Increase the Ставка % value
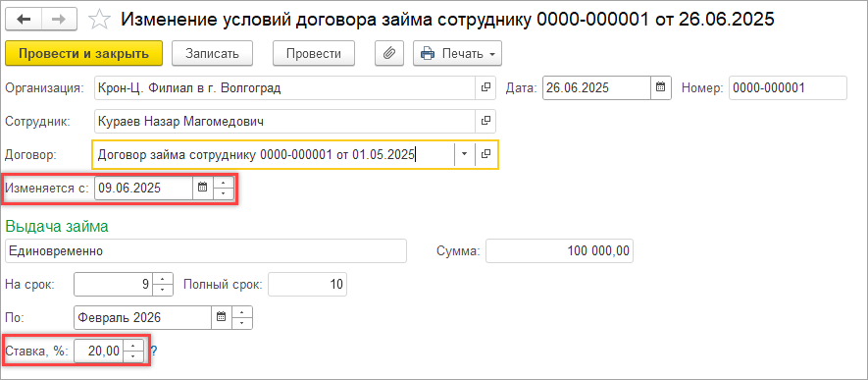Viewport: 868px width, 380px height. 132,345
